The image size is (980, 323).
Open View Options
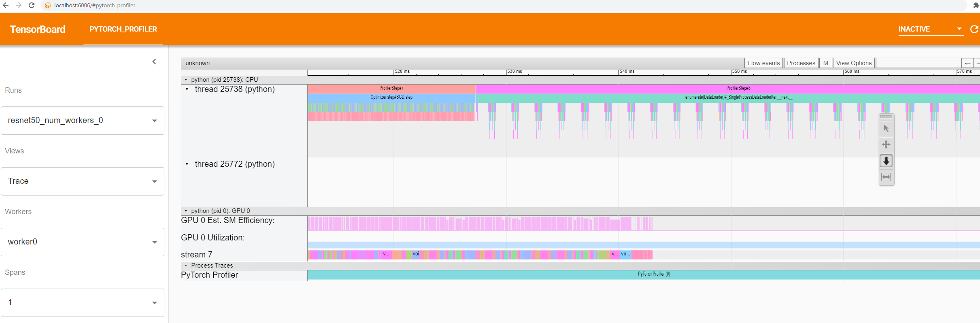click(x=854, y=63)
